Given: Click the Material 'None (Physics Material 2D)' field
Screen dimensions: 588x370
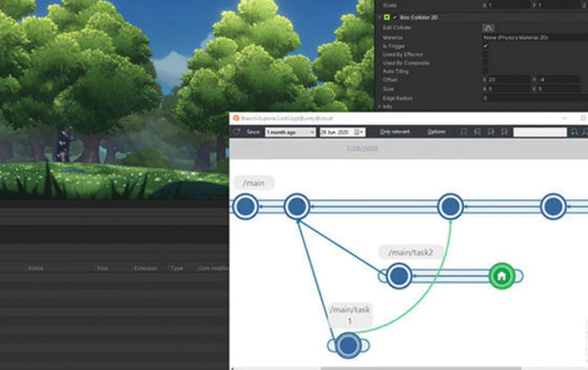Looking at the screenshot, I should pos(535,37).
